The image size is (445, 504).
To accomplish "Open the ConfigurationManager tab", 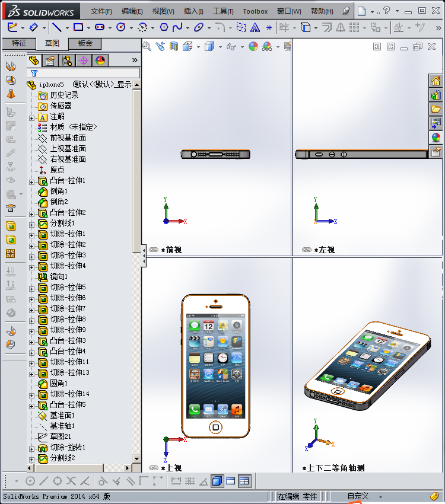I will coord(67,60).
